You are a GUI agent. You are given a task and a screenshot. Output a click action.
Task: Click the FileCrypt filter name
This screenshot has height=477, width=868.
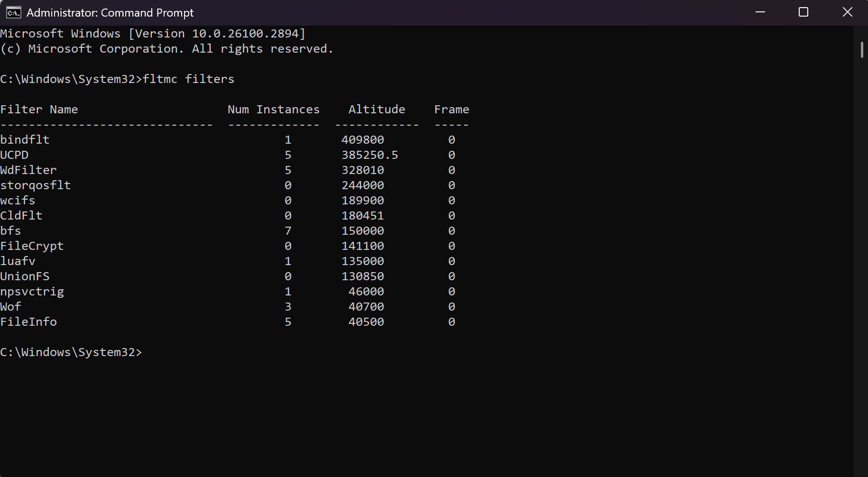pyautogui.click(x=32, y=246)
